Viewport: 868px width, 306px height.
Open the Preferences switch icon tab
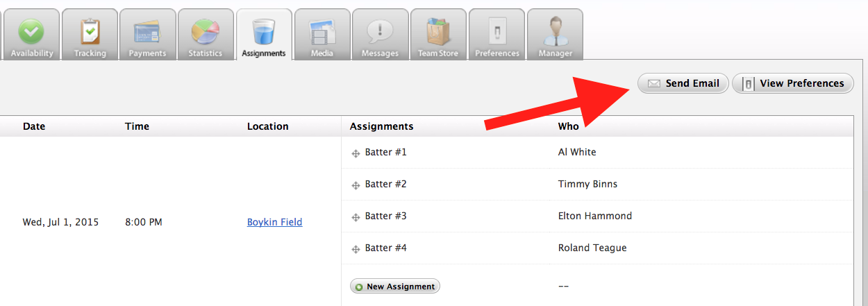point(496,35)
